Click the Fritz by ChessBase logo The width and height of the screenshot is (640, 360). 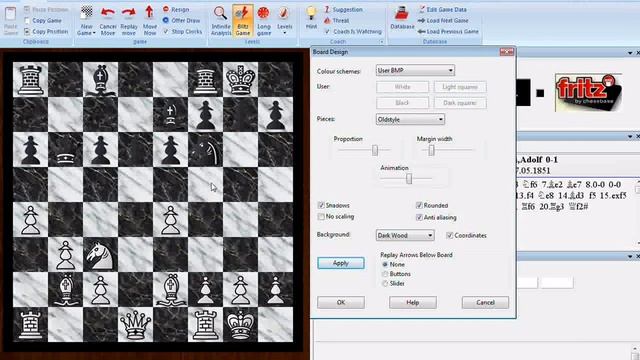[x=589, y=93]
